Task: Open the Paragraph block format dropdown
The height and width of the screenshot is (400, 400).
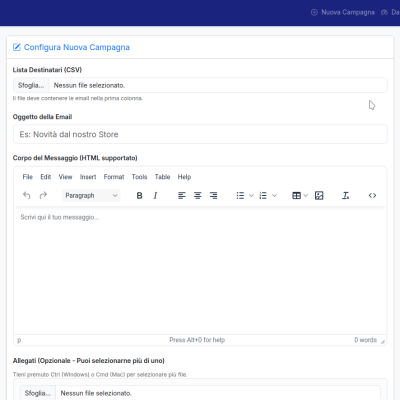Action: (91, 196)
